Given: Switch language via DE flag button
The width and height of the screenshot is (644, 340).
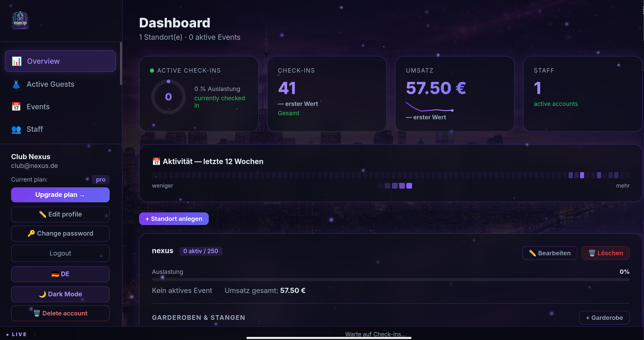Looking at the screenshot, I should (60, 274).
